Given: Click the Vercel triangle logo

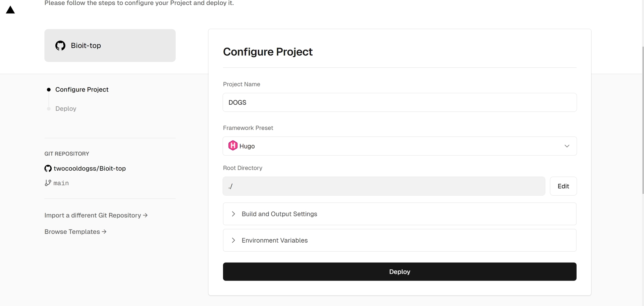Looking at the screenshot, I should (10, 10).
